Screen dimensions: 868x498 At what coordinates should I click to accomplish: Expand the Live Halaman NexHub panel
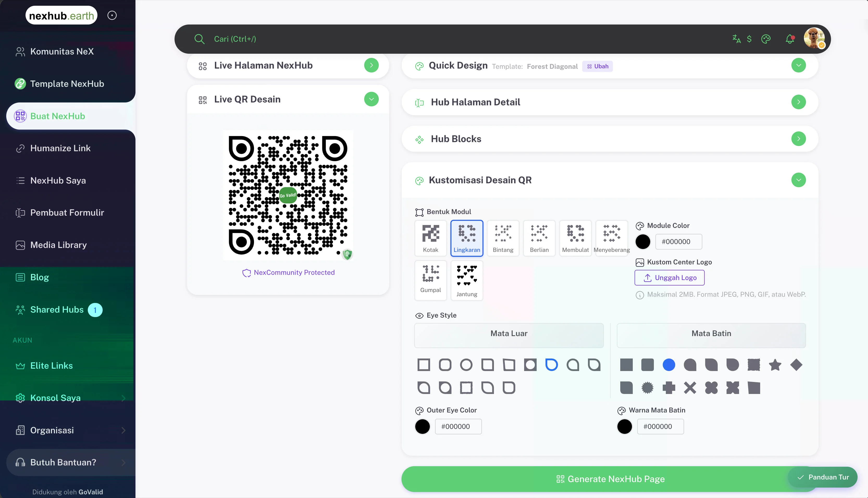(371, 65)
